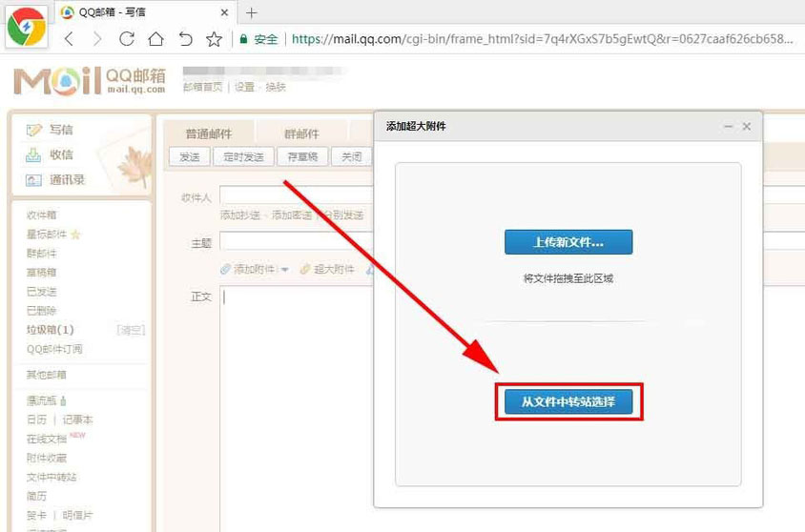The height and width of the screenshot is (532, 805).
Task: Click the 存草稿 save draft button
Action: click(302, 157)
